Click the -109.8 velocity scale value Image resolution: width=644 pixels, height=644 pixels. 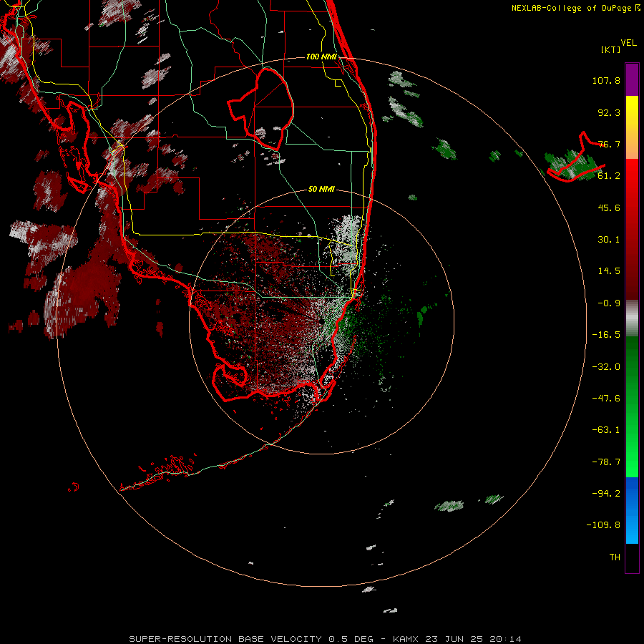point(603,525)
